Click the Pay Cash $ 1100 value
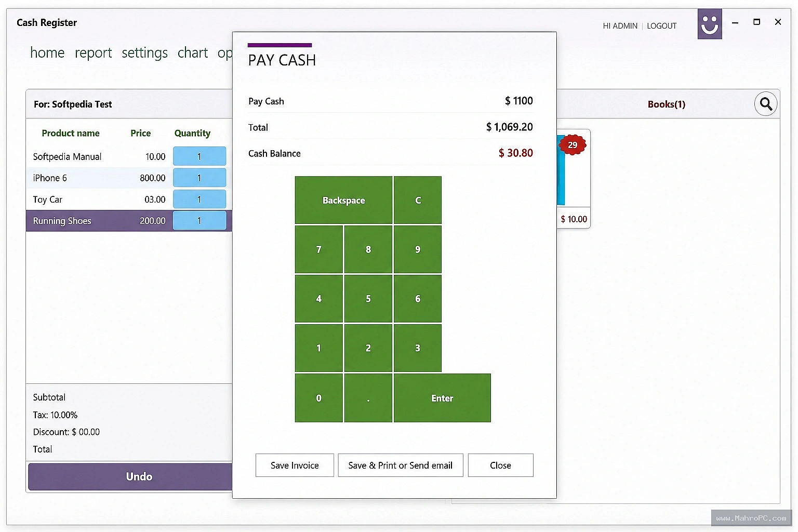The image size is (798, 532). pyautogui.click(x=518, y=101)
